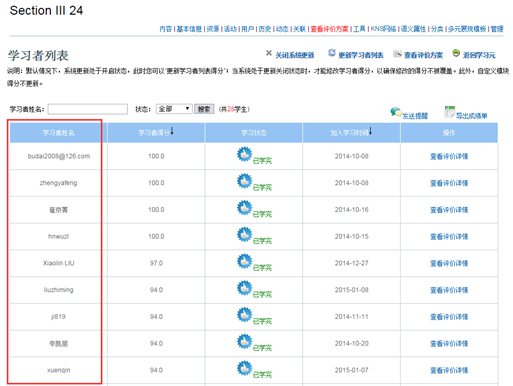Image resolution: width=513 pixels, height=386 pixels.
Task: Click the score 97.0
Action: pos(156,263)
